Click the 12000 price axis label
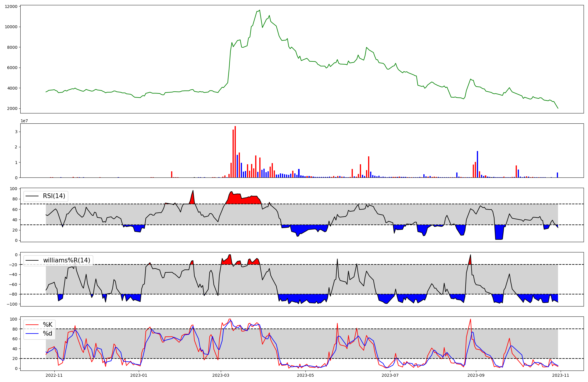 [x=11, y=6]
